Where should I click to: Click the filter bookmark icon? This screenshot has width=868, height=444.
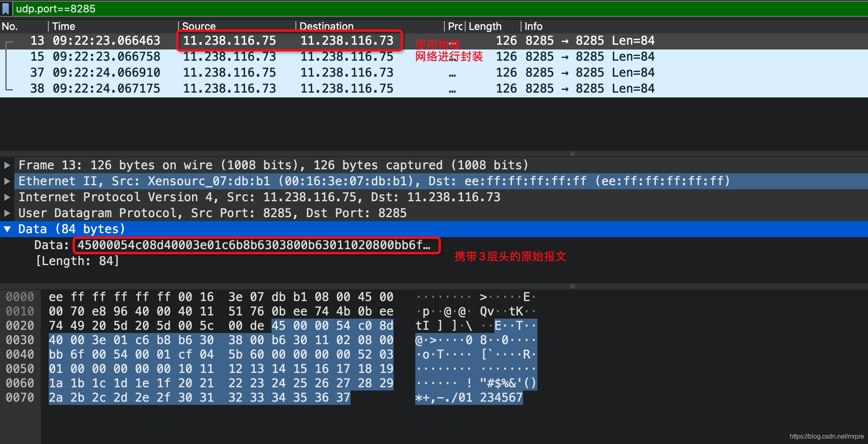pyautogui.click(x=6, y=8)
